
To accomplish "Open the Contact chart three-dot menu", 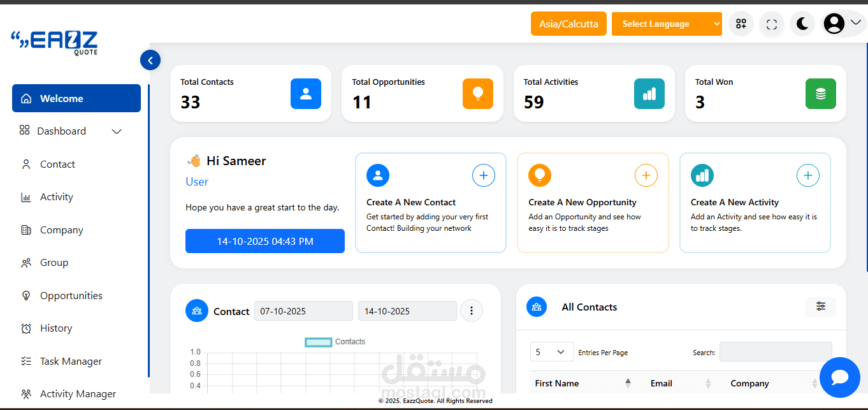I will [x=472, y=311].
